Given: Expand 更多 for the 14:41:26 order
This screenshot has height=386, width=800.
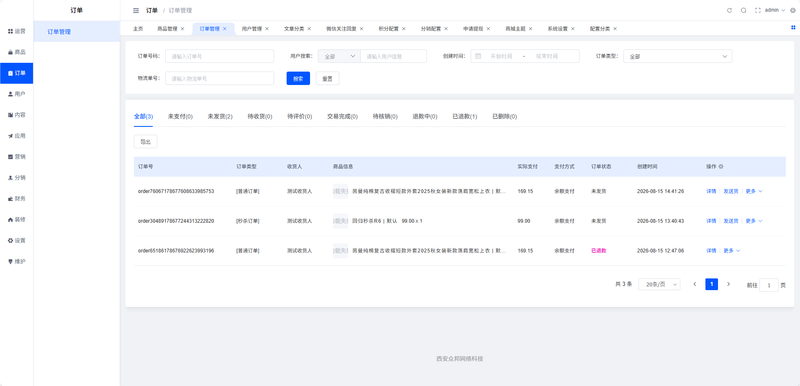Looking at the screenshot, I should click(x=754, y=191).
